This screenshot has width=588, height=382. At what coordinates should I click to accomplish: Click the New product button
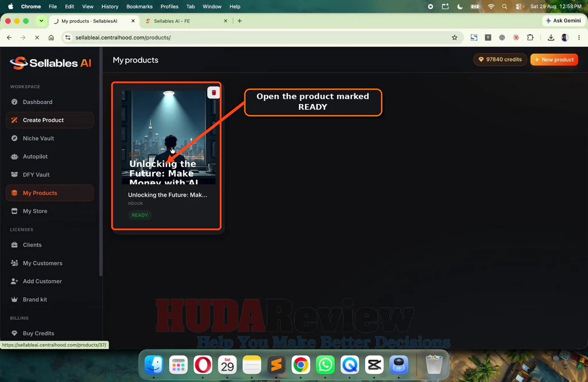pyautogui.click(x=554, y=60)
